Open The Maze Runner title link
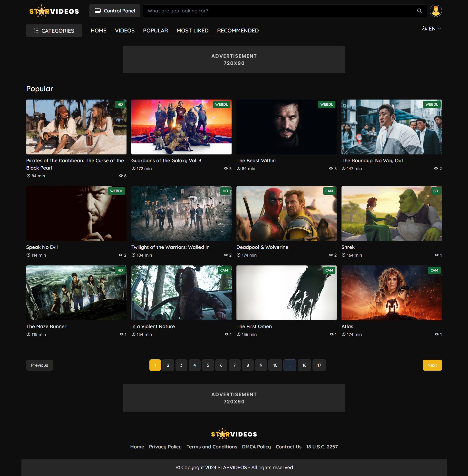 [x=46, y=326]
